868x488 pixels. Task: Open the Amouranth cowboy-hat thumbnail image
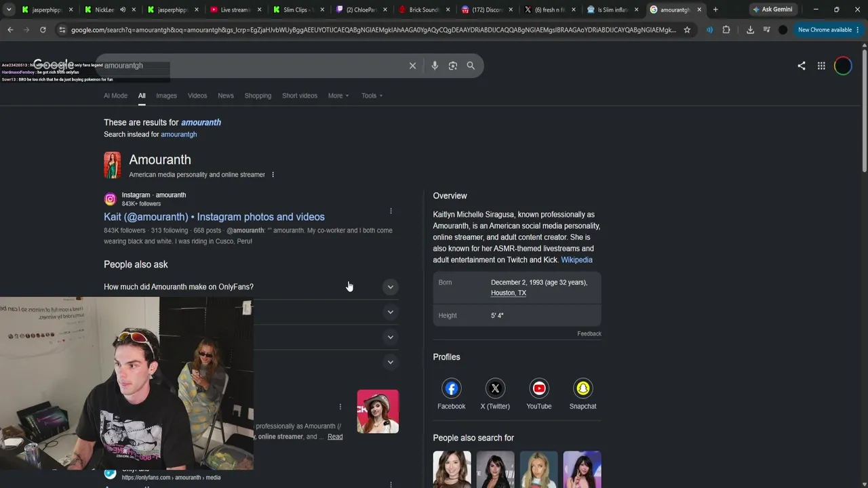(x=378, y=411)
